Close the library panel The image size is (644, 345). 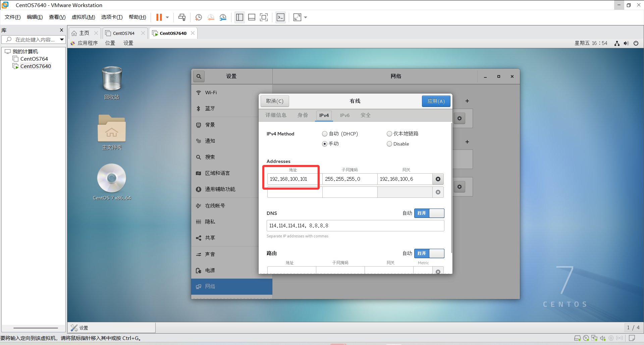[61, 30]
